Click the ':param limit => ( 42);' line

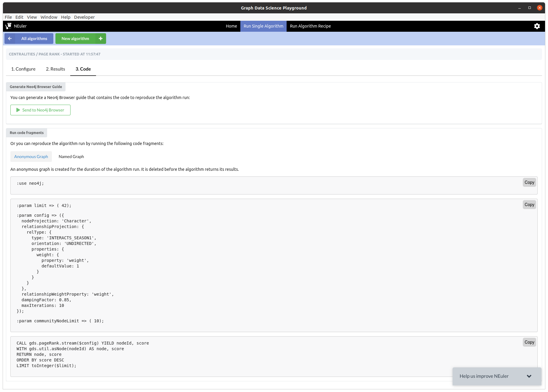tap(44, 206)
